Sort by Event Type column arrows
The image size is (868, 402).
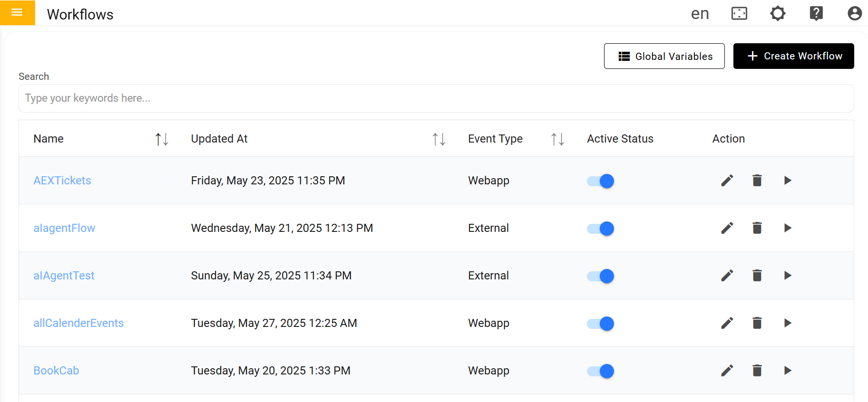[x=557, y=139]
